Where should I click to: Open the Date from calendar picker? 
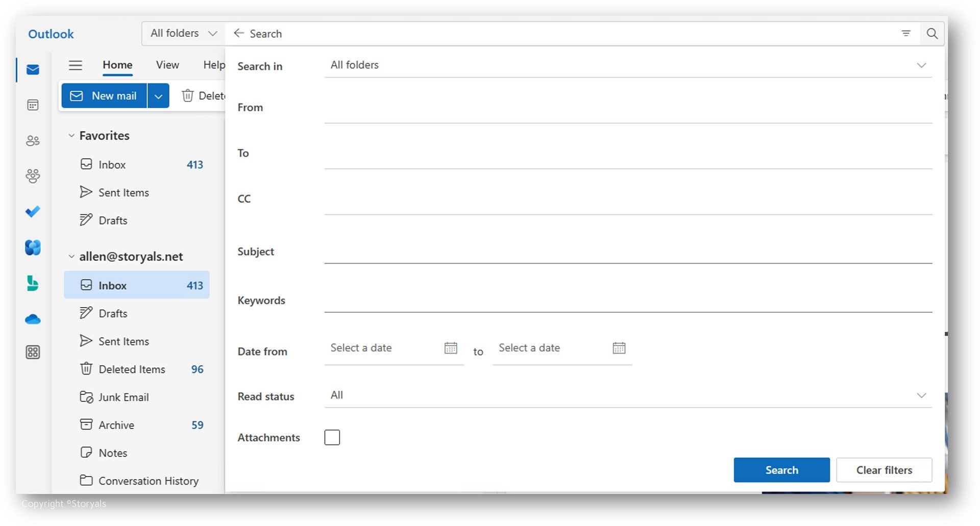[x=451, y=348]
